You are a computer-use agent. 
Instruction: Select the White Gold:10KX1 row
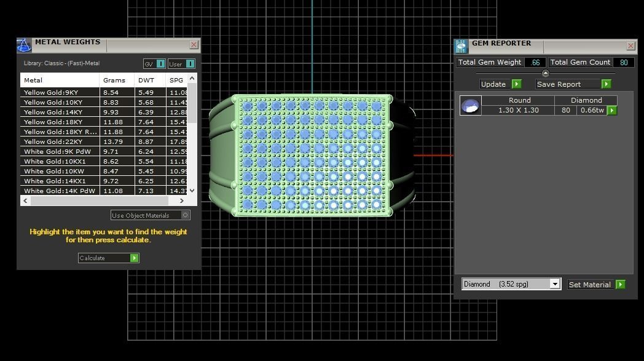pos(104,162)
